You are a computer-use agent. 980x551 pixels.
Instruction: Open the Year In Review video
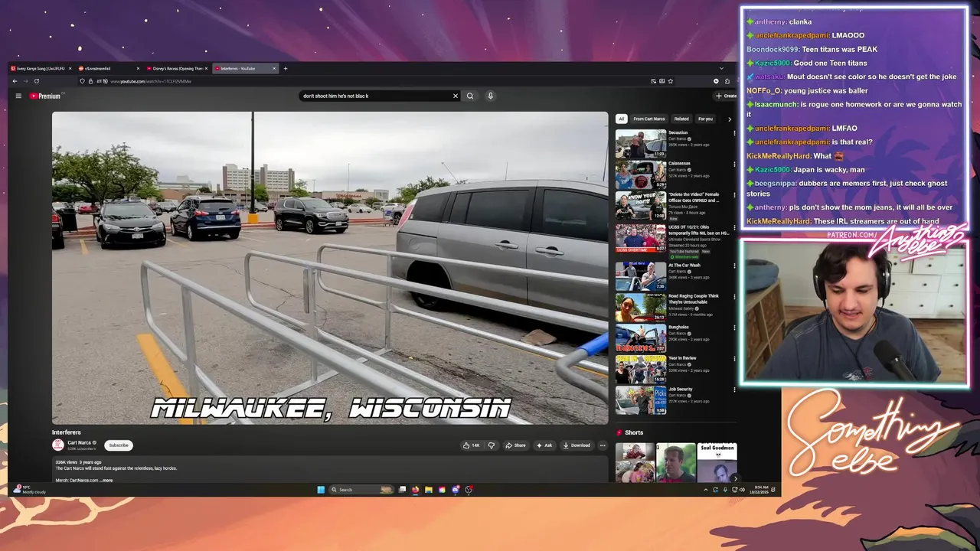click(641, 370)
